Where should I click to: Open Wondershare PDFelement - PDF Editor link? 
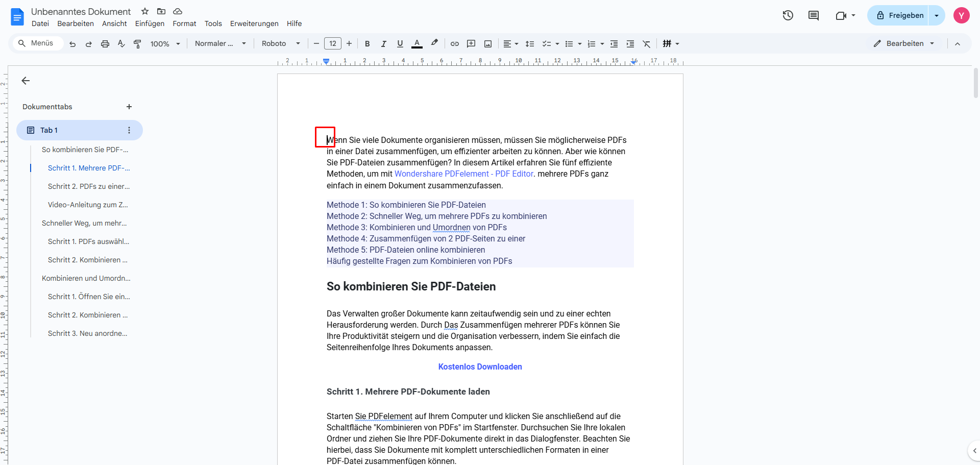pos(464,174)
